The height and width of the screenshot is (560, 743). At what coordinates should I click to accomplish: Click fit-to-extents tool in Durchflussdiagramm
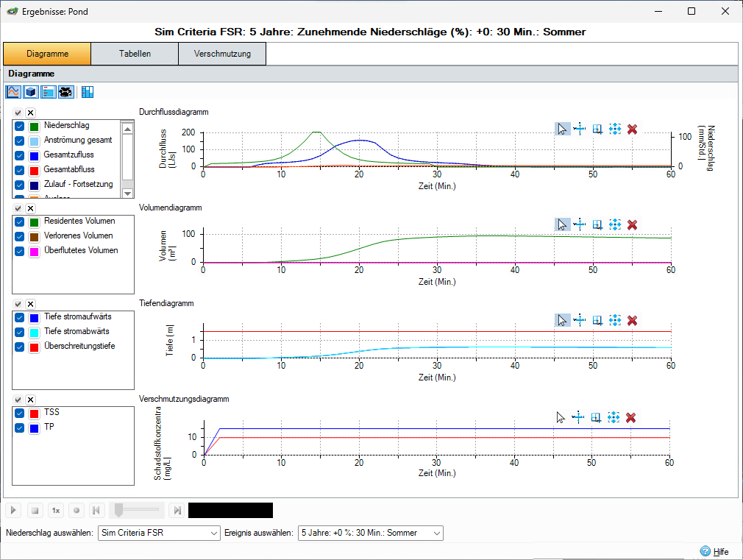(x=615, y=129)
